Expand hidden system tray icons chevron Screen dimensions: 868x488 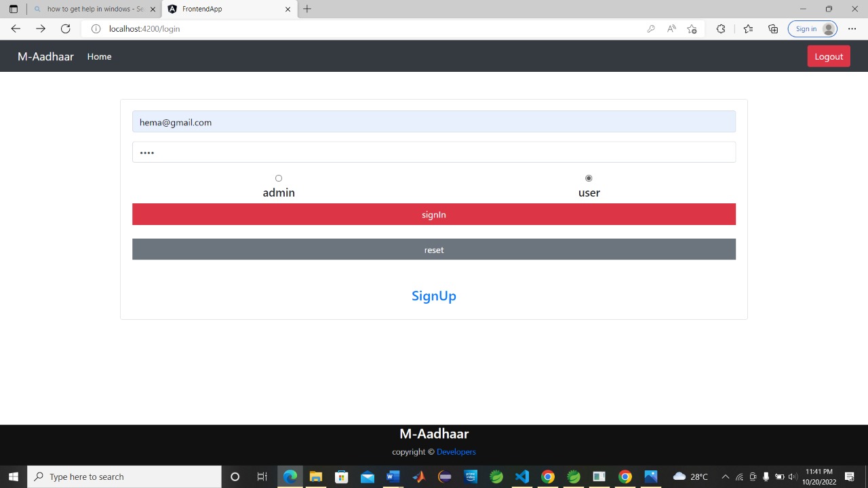tap(725, 476)
